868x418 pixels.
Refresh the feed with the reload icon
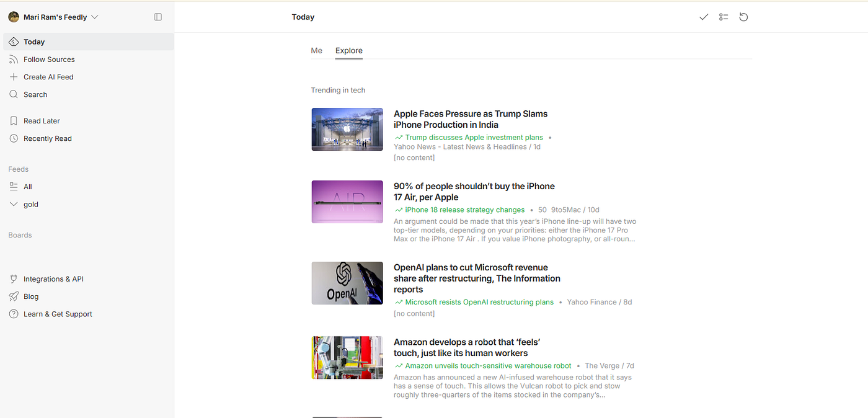pyautogui.click(x=743, y=17)
